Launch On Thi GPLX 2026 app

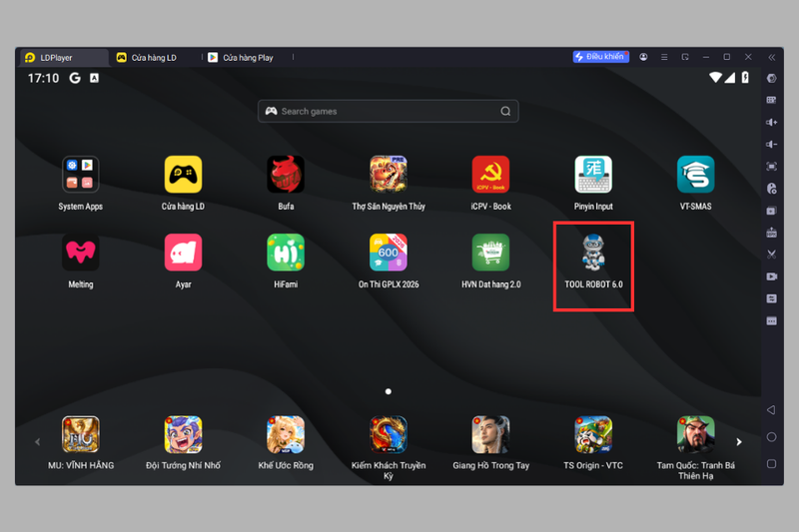389,253
